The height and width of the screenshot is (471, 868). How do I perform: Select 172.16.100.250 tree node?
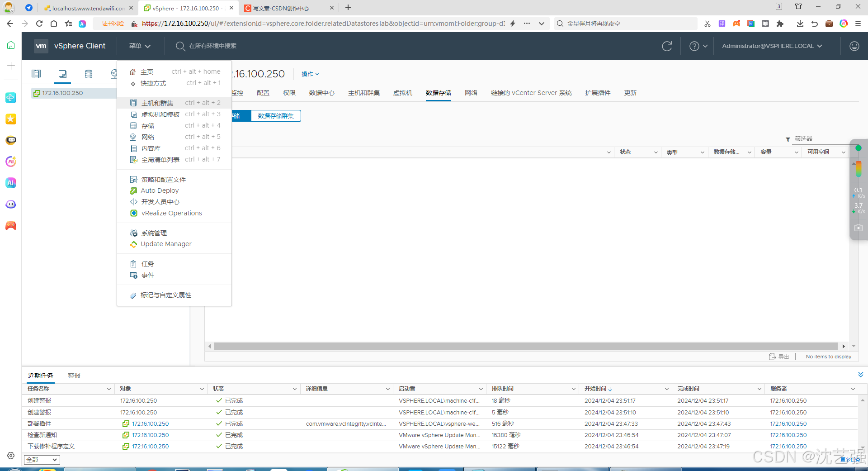(62, 93)
